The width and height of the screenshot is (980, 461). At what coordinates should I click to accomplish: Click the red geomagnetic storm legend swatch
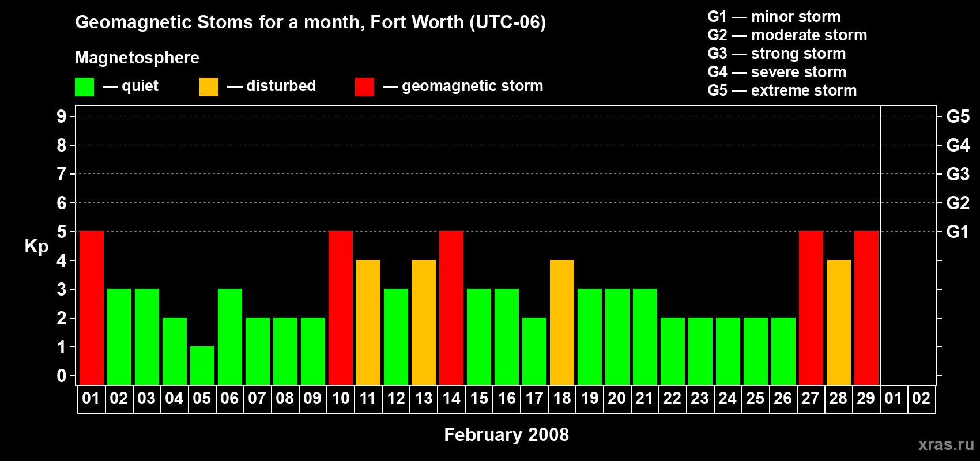(x=364, y=87)
